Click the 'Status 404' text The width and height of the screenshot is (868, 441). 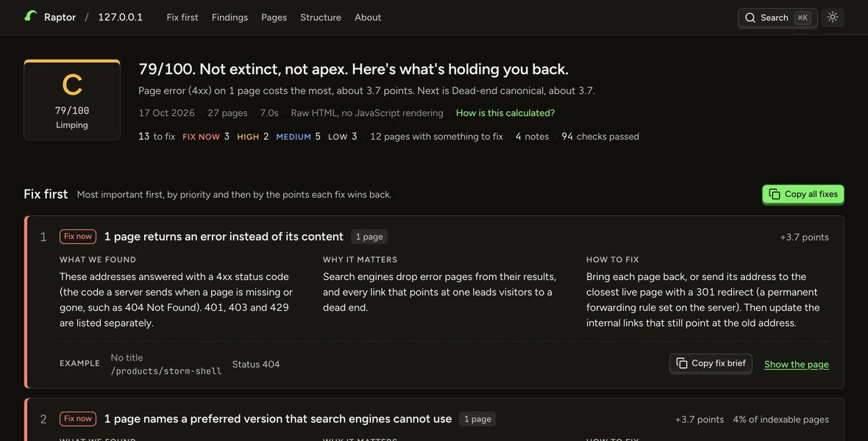coord(256,364)
